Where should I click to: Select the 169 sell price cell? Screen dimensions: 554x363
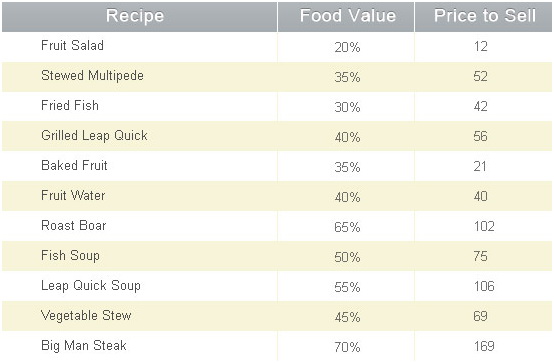click(484, 346)
